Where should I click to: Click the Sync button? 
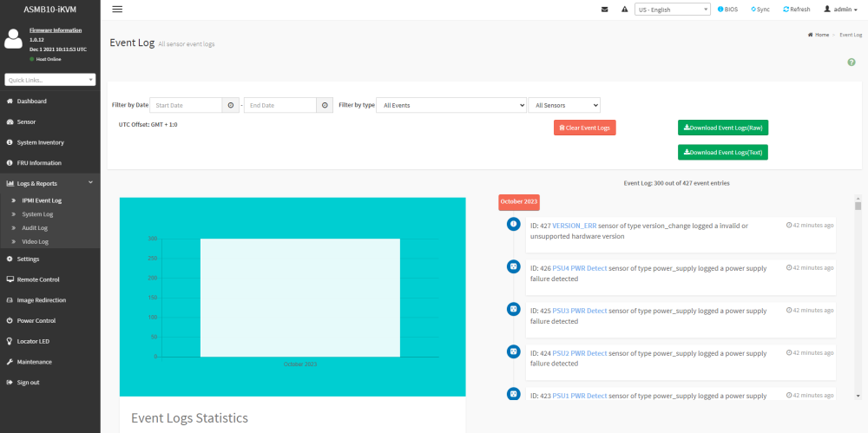click(760, 10)
